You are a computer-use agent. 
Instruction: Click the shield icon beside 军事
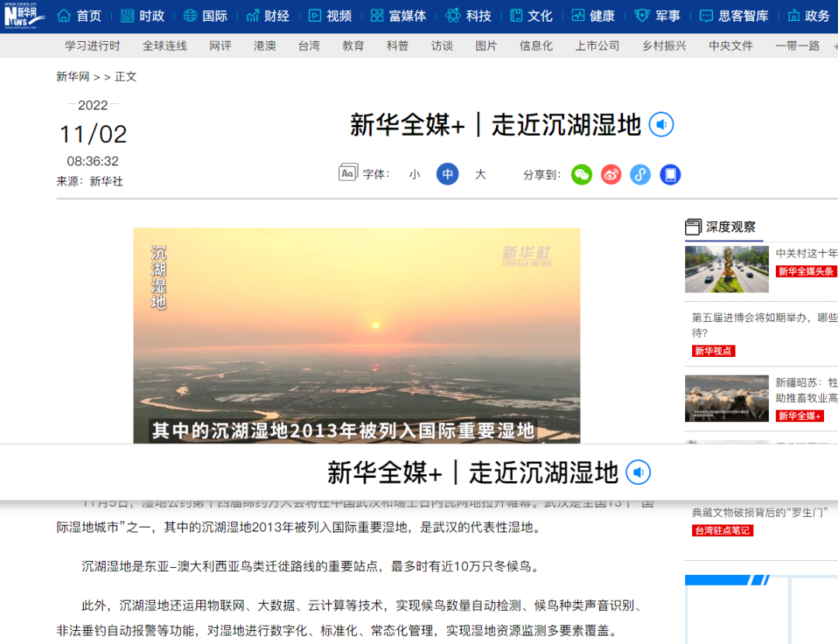(x=642, y=16)
